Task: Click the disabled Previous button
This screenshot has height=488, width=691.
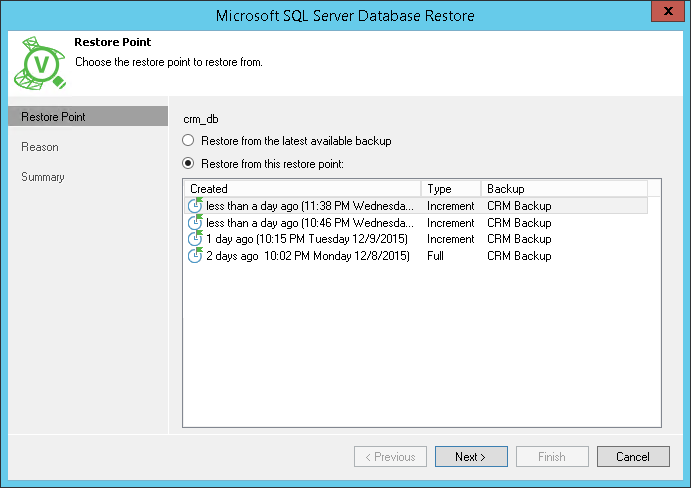Action: click(390, 457)
